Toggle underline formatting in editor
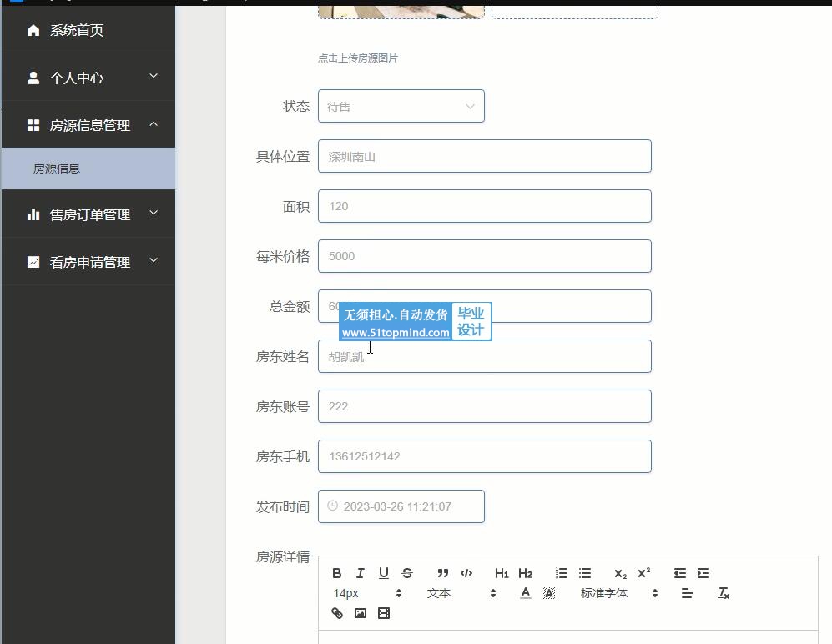 [x=384, y=573]
